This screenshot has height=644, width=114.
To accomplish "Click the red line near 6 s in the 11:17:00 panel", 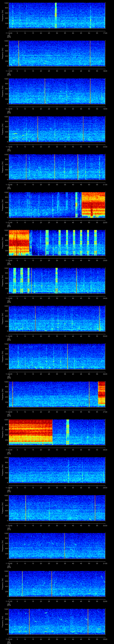I will [x=19, y=54].
